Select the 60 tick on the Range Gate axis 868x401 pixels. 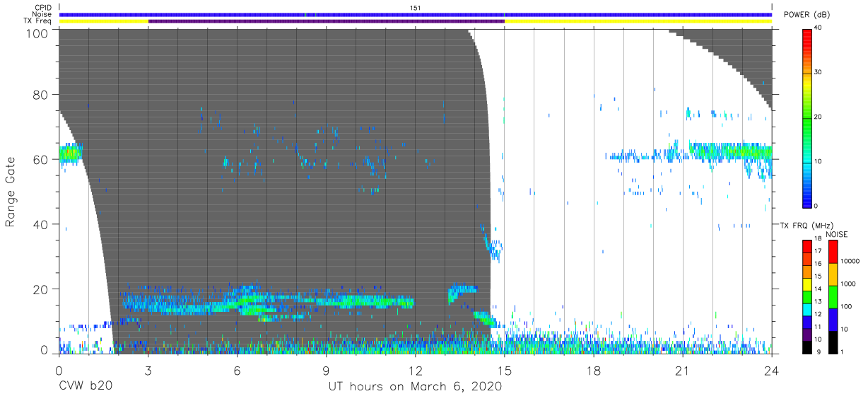tap(42, 159)
